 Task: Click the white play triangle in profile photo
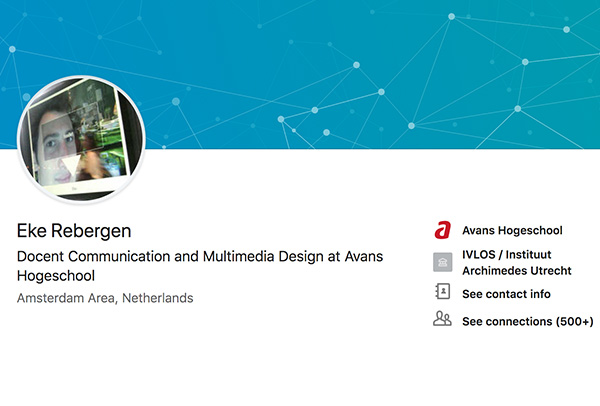[x=71, y=166]
